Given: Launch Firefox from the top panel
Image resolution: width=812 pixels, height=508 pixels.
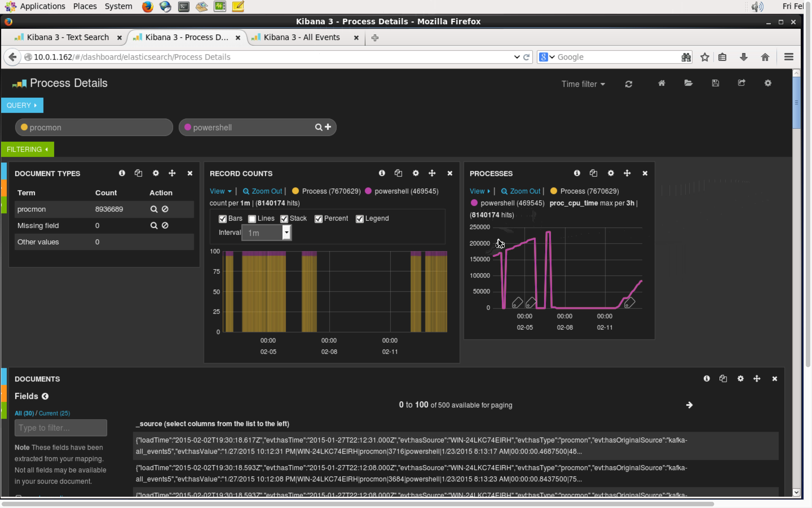Looking at the screenshot, I should 147,6.
